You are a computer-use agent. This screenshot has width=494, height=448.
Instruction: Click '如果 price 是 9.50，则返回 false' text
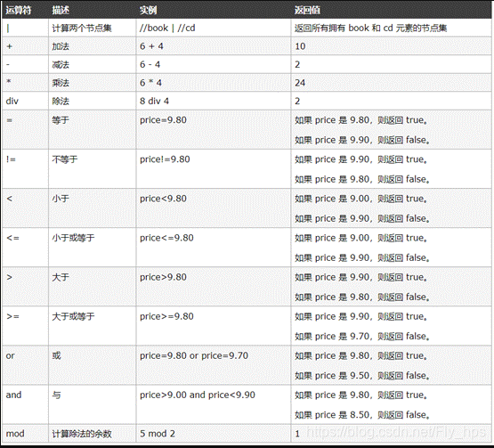(362, 376)
